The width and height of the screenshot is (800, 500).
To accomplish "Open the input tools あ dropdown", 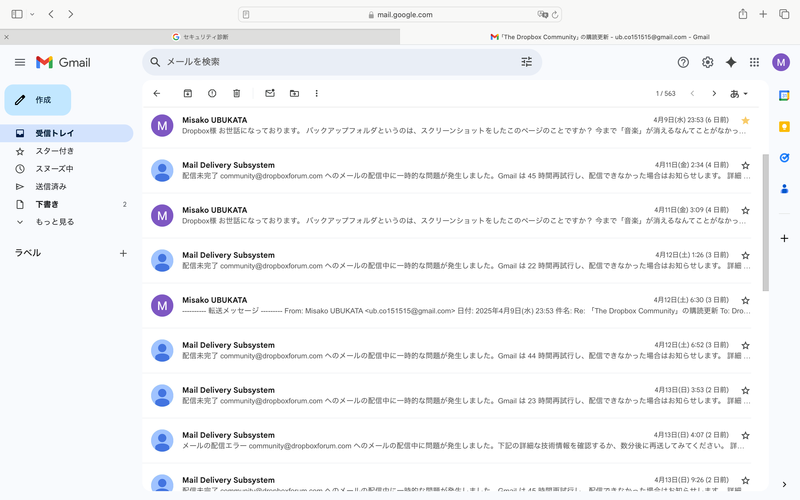I will [739, 93].
